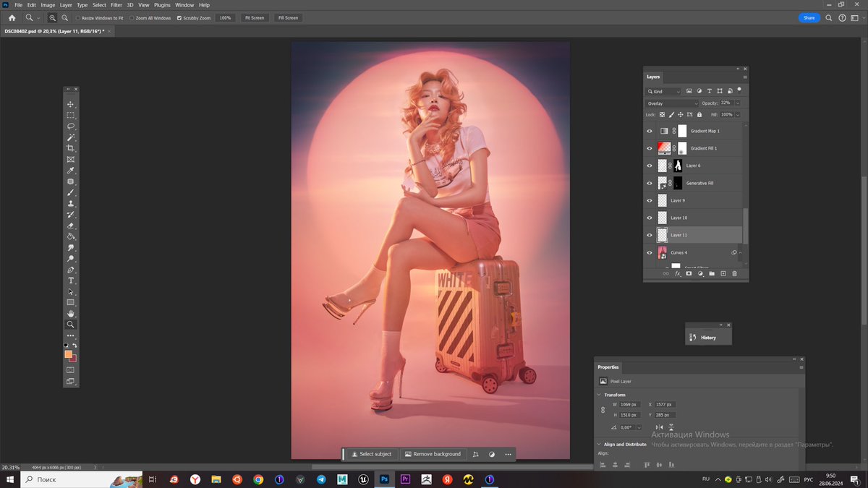This screenshot has width=868, height=488.
Task: Select the Move tool
Action: [71, 104]
